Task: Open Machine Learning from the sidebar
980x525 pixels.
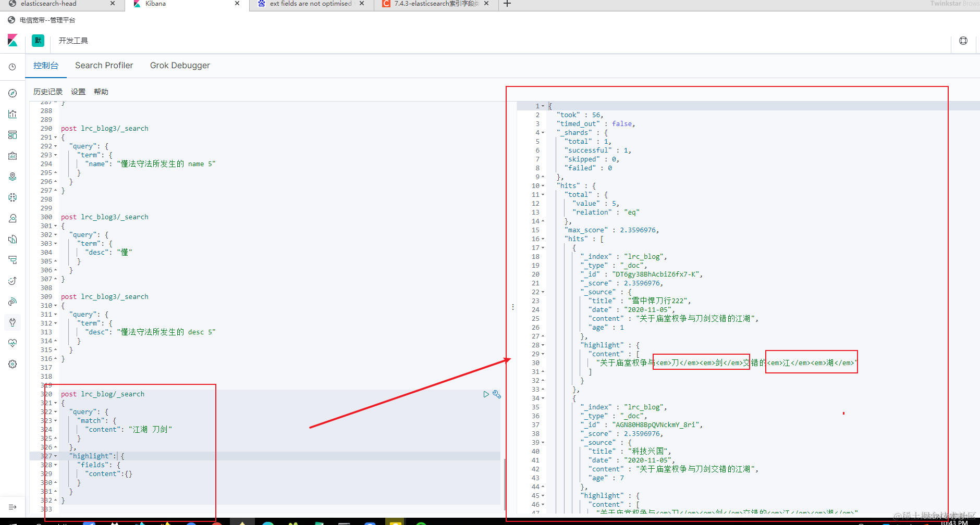Action: click(x=13, y=197)
